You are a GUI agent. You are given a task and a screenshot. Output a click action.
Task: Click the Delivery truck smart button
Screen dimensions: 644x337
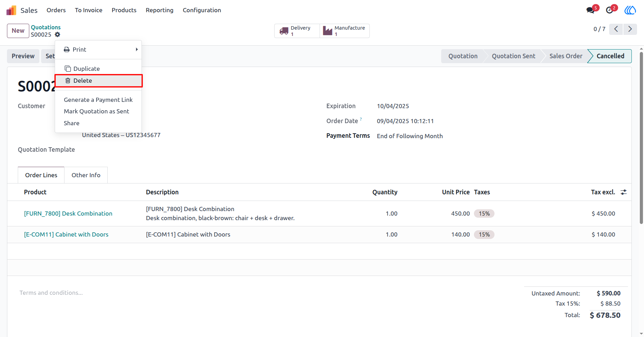pos(297,31)
